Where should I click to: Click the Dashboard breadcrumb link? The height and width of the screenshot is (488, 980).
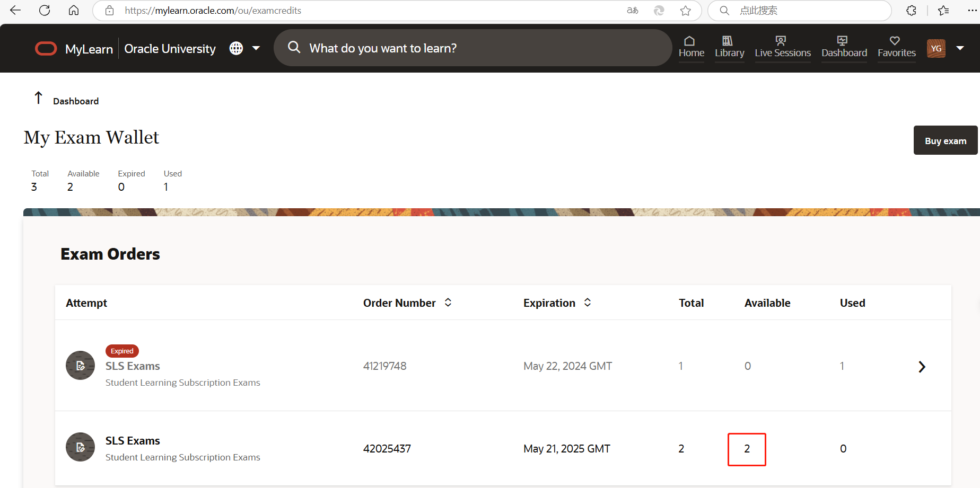[76, 101]
